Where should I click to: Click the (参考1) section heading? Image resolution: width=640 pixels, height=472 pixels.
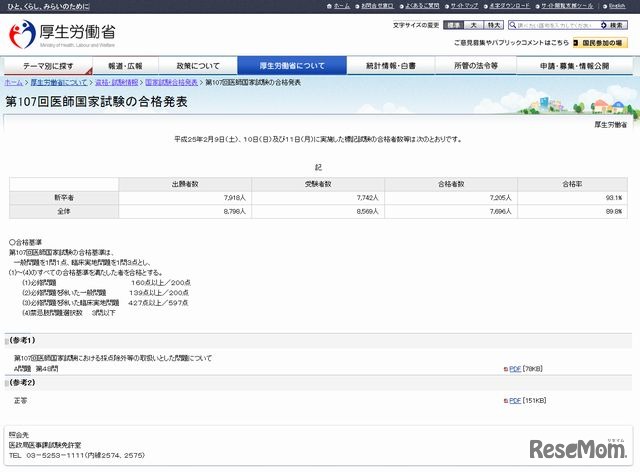point(22,340)
